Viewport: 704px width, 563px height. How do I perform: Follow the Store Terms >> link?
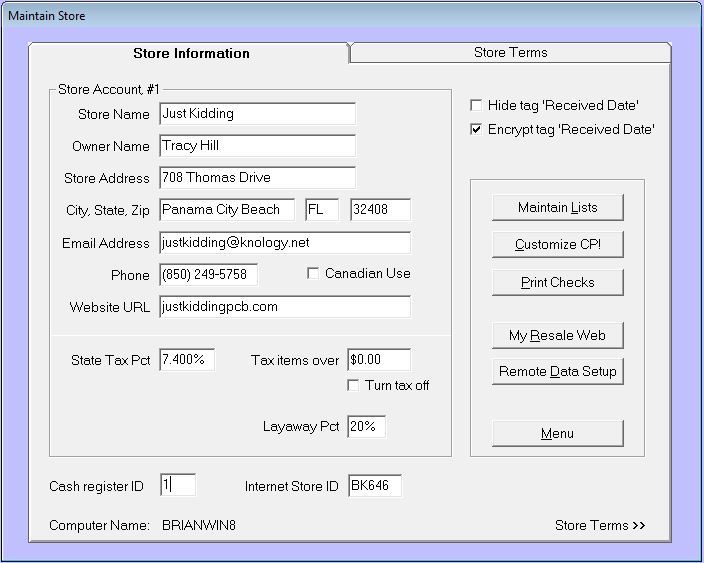tap(600, 525)
